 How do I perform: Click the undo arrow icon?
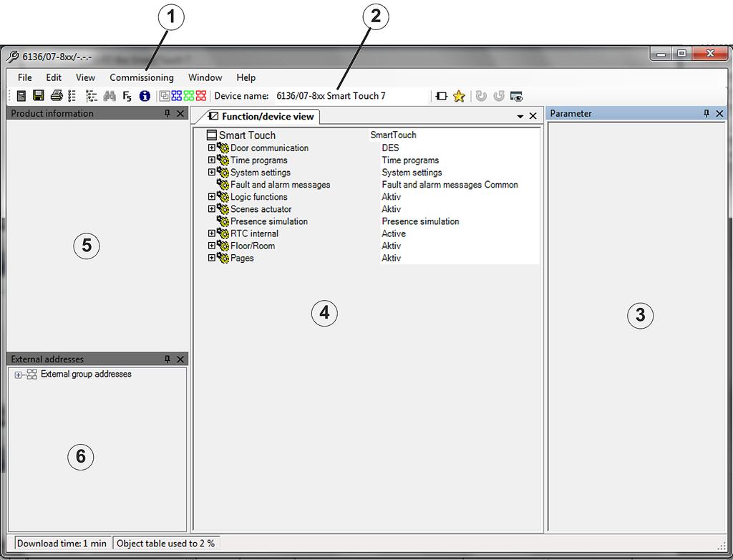481,96
